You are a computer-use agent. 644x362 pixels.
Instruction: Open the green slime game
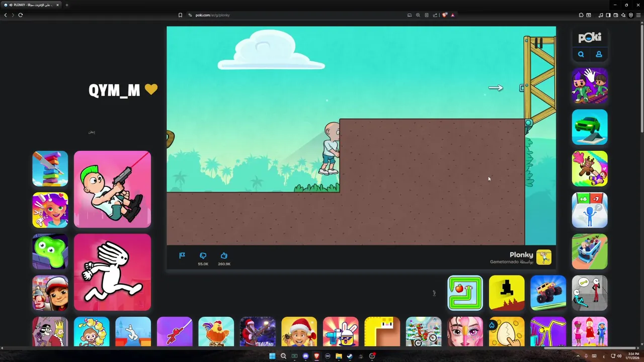point(50,251)
